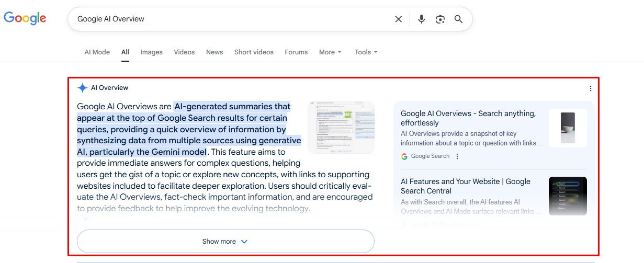
Task: Click the Google logo
Action: click(25, 18)
